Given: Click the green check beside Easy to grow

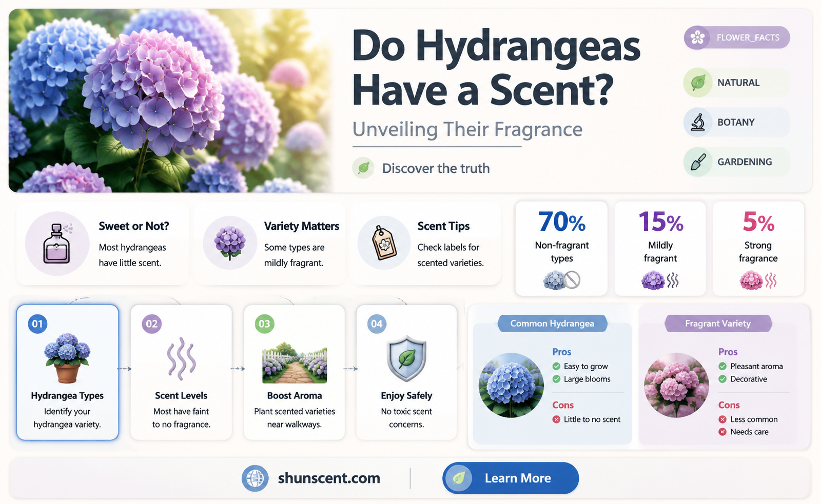Looking at the screenshot, I should (556, 366).
